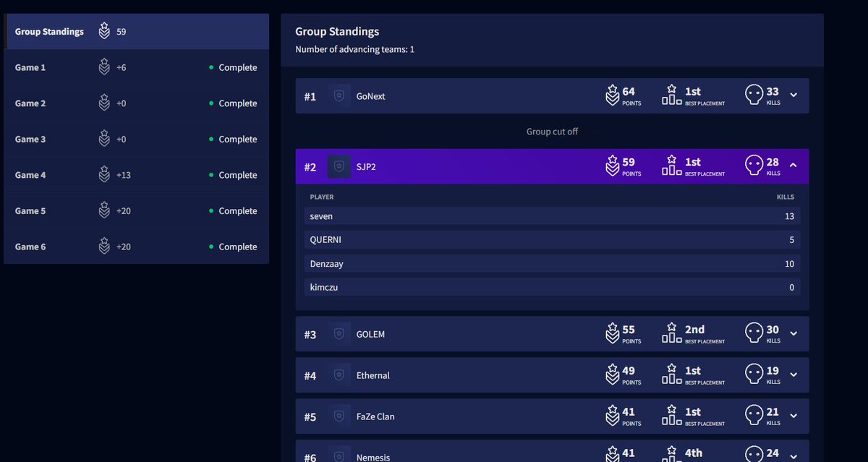Click GOLEM team logo shield

tap(339, 334)
